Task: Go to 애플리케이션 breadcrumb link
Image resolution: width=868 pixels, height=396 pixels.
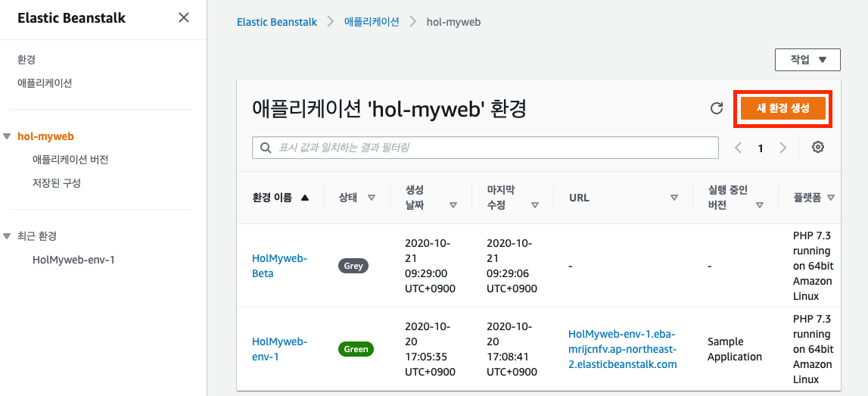Action: (372, 22)
